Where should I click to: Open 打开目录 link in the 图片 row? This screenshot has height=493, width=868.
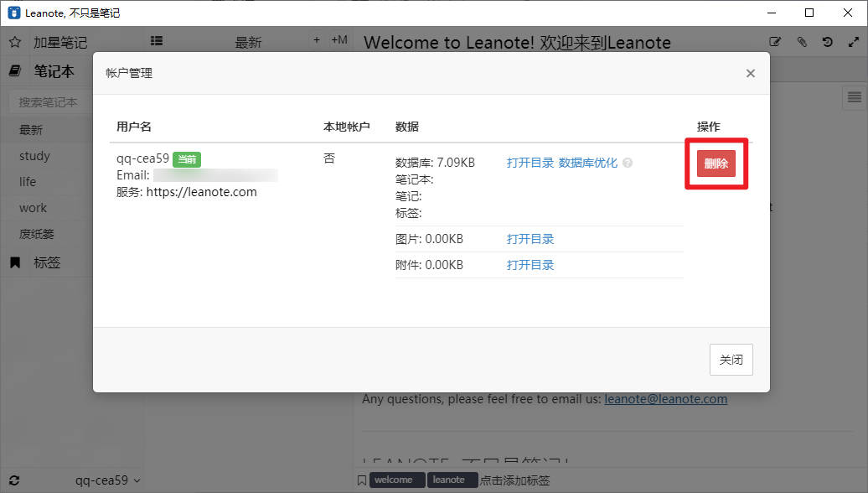[530, 239]
